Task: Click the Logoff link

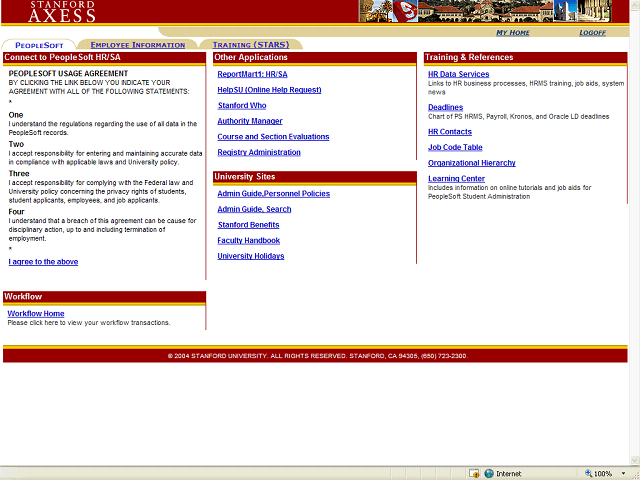Action: pyautogui.click(x=593, y=33)
